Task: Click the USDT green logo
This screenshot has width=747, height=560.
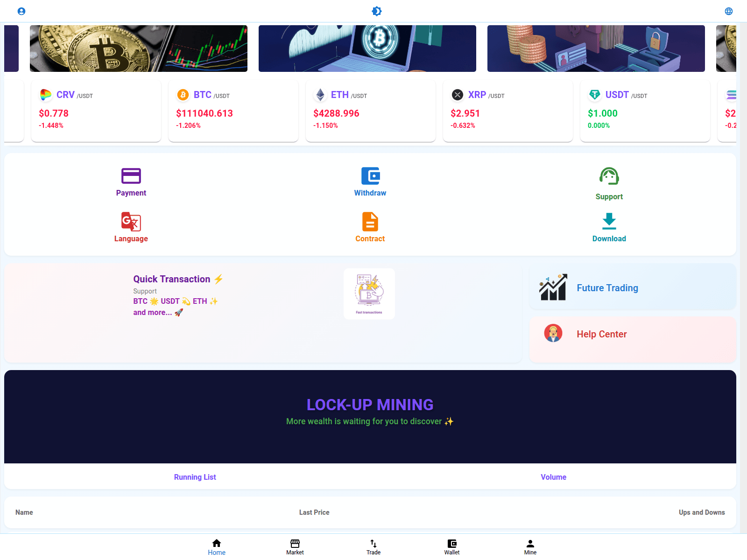Action: [595, 95]
